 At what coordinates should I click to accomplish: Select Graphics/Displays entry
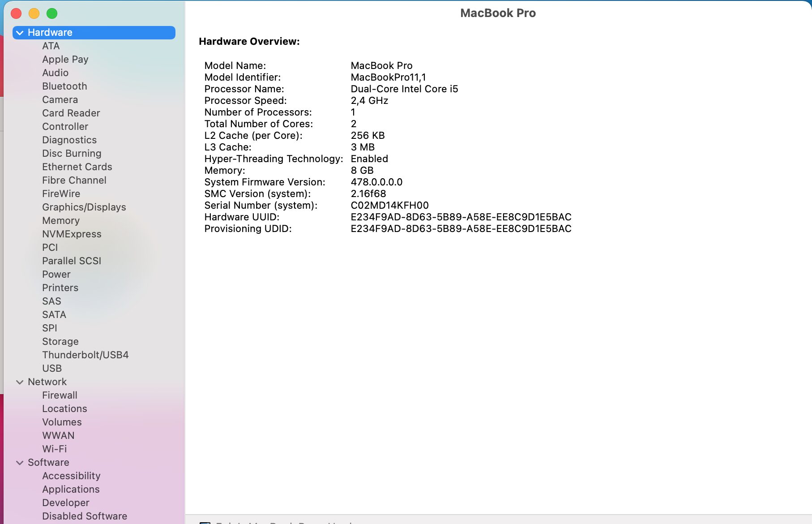pyautogui.click(x=84, y=207)
